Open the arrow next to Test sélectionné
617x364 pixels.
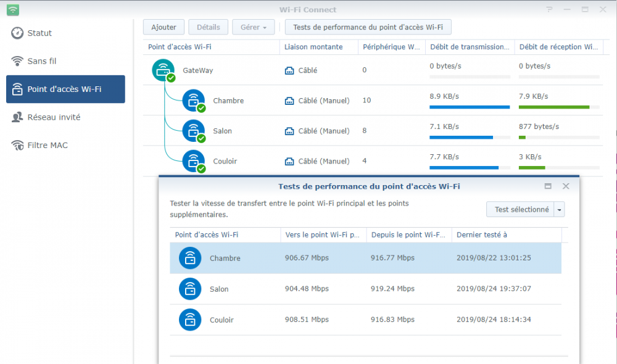(x=560, y=210)
